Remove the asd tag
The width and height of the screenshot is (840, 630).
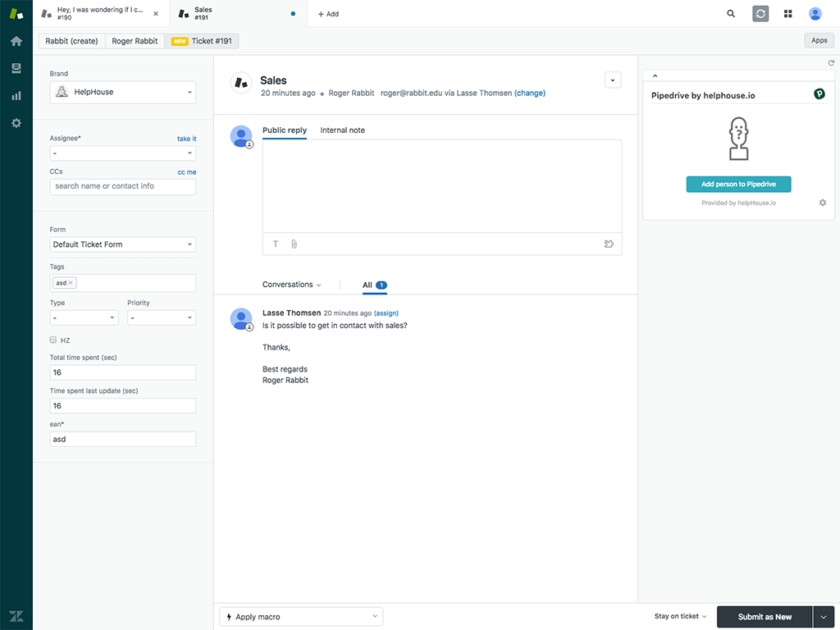[x=71, y=283]
